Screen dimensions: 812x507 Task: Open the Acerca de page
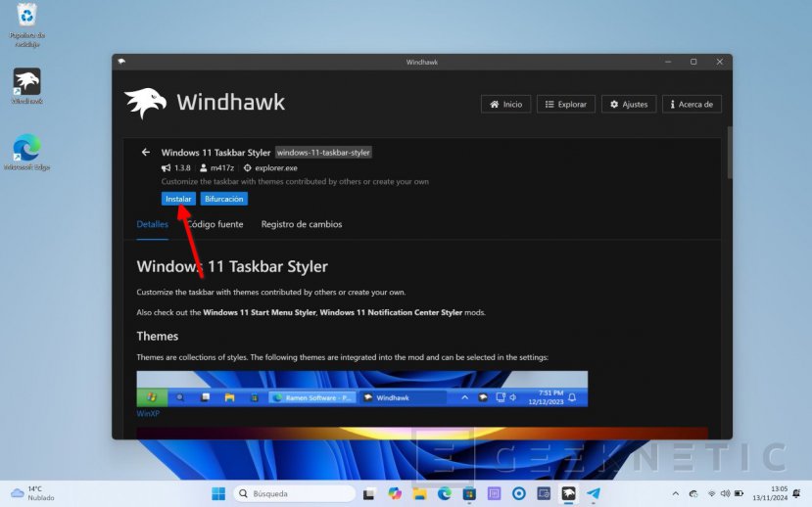[x=693, y=104]
